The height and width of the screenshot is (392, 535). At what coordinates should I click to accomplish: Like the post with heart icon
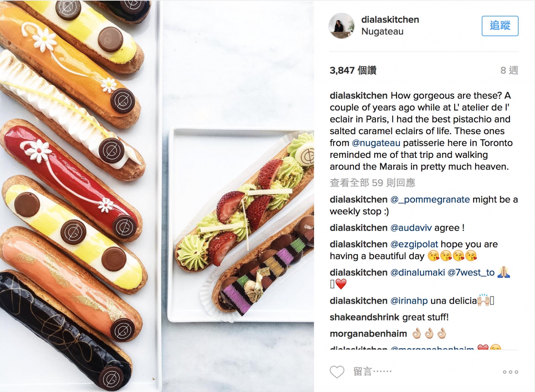click(337, 372)
